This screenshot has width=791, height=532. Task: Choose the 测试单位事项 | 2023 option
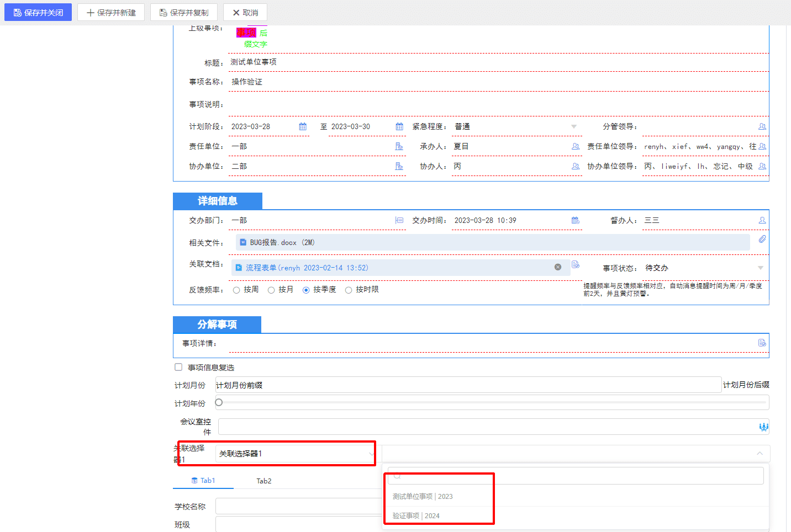pyautogui.click(x=423, y=497)
